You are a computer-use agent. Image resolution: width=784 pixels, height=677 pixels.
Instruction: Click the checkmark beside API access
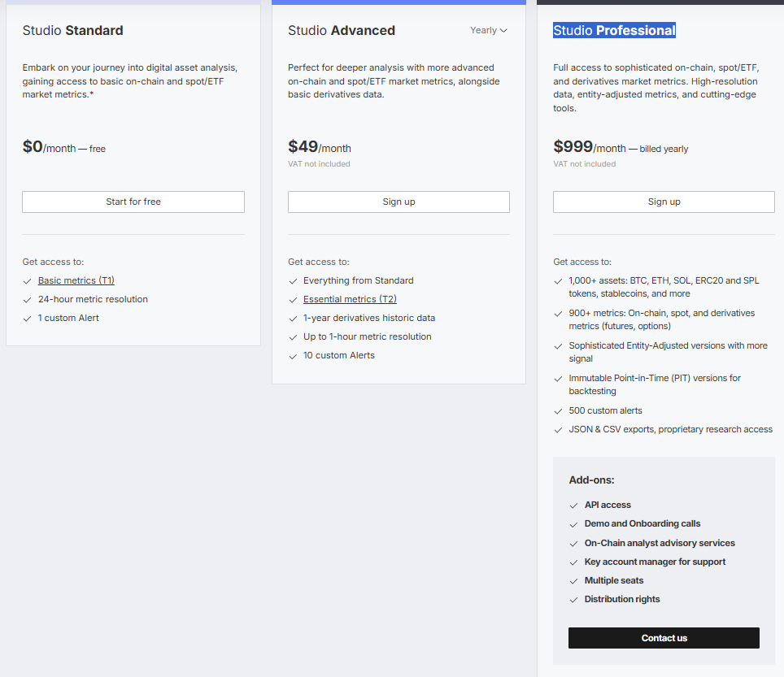tap(574, 506)
